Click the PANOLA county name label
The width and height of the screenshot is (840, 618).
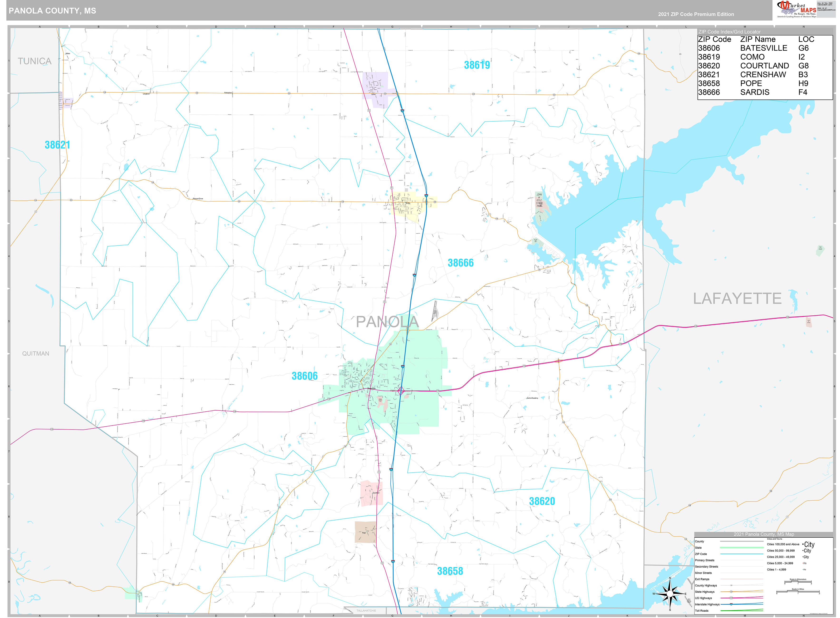click(387, 322)
